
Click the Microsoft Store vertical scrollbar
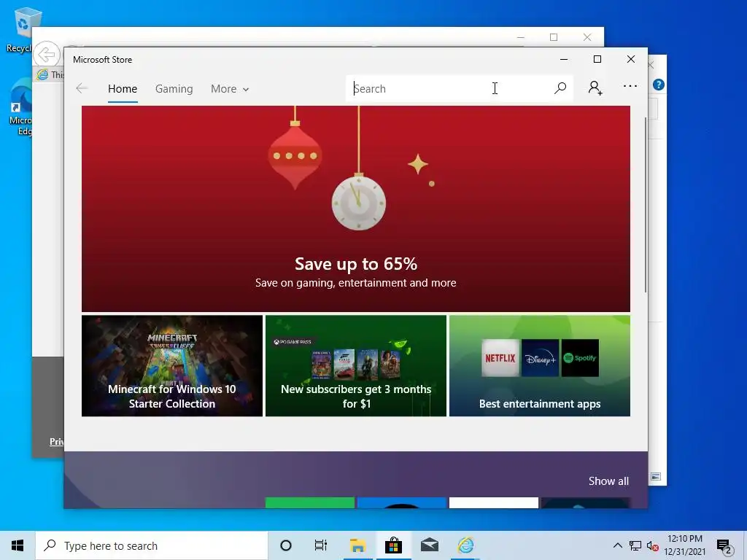[646, 205]
